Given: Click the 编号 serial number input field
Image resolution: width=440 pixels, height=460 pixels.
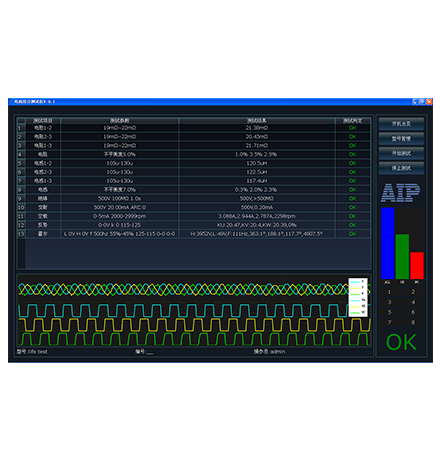Looking at the screenshot, I should [150, 352].
